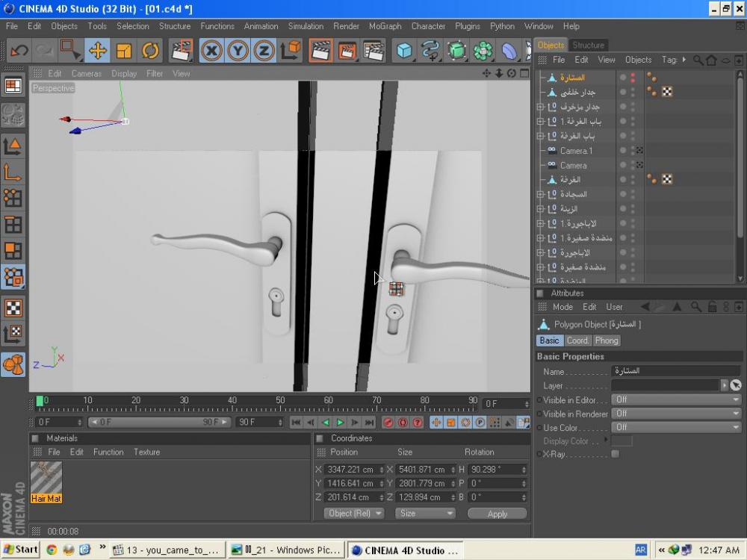747x560 pixels.
Task: Open the Coord. attributes tab button
Action: pyautogui.click(x=577, y=340)
